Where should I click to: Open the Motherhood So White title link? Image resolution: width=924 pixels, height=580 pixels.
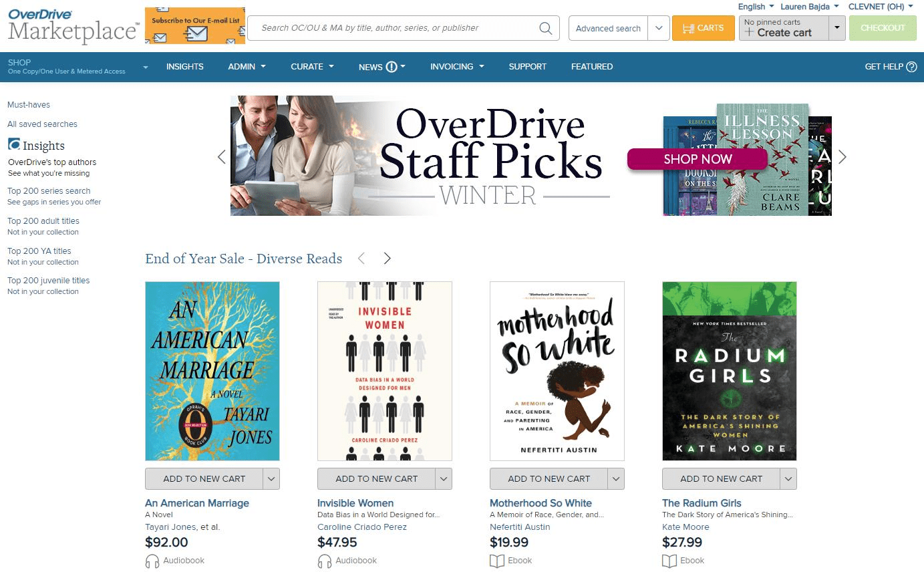click(541, 503)
